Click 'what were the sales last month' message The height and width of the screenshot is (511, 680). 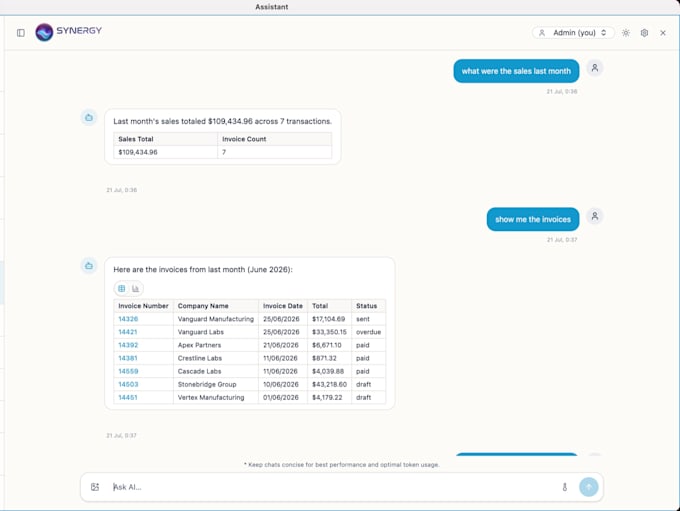point(516,71)
